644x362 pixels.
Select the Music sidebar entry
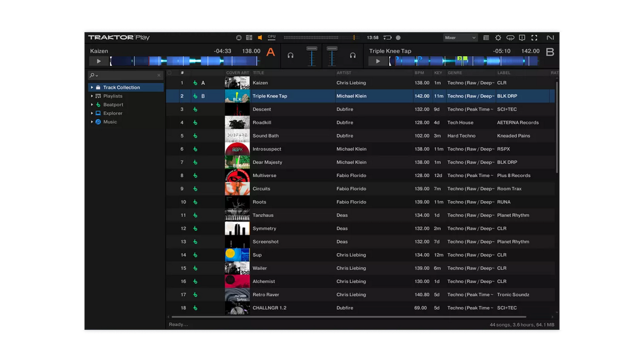coord(110,121)
